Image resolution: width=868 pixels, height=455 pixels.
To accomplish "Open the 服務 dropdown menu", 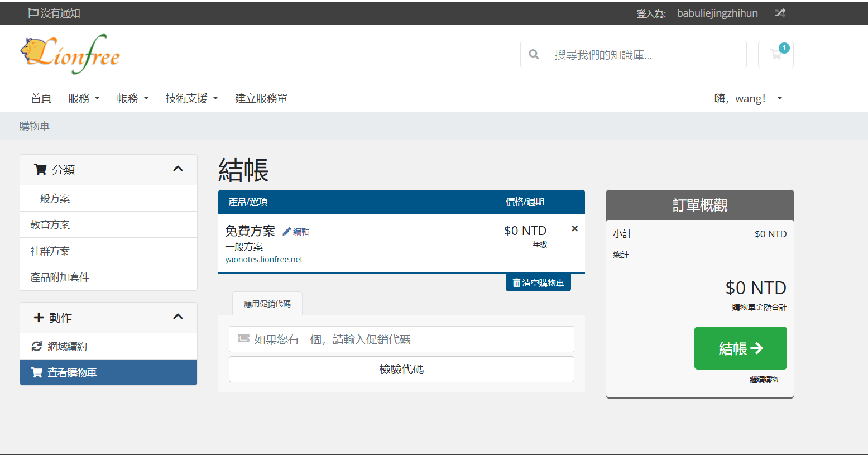I will point(84,98).
